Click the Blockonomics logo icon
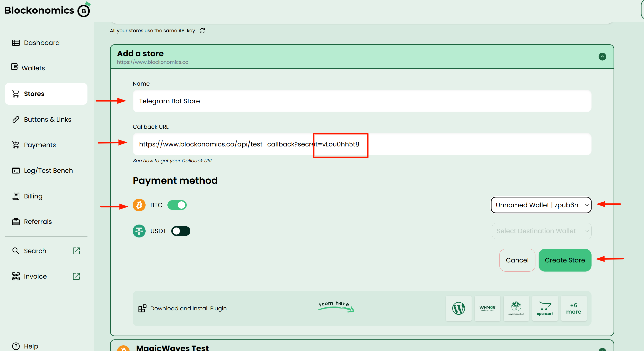 [84, 11]
